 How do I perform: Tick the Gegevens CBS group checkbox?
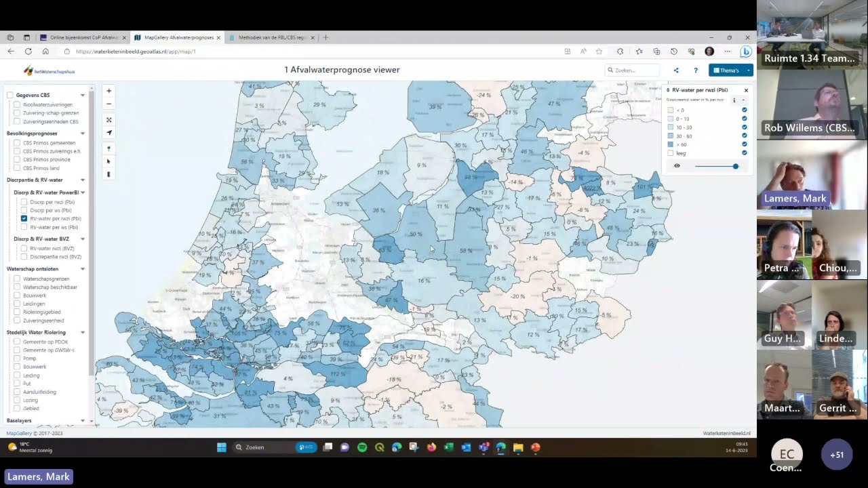10,95
